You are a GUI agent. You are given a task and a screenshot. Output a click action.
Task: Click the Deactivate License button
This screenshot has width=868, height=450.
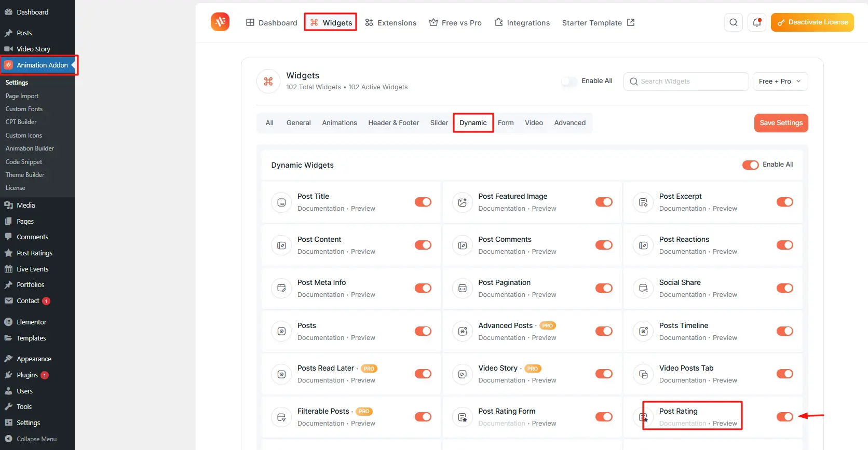point(812,22)
